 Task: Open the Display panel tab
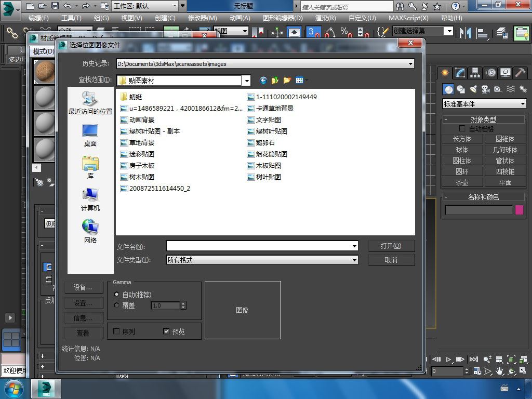(505, 73)
